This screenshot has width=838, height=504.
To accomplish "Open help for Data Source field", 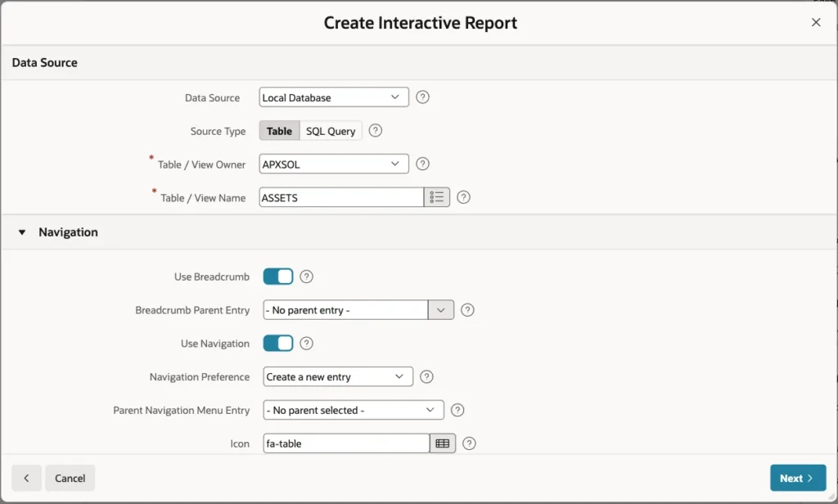I will [x=422, y=97].
